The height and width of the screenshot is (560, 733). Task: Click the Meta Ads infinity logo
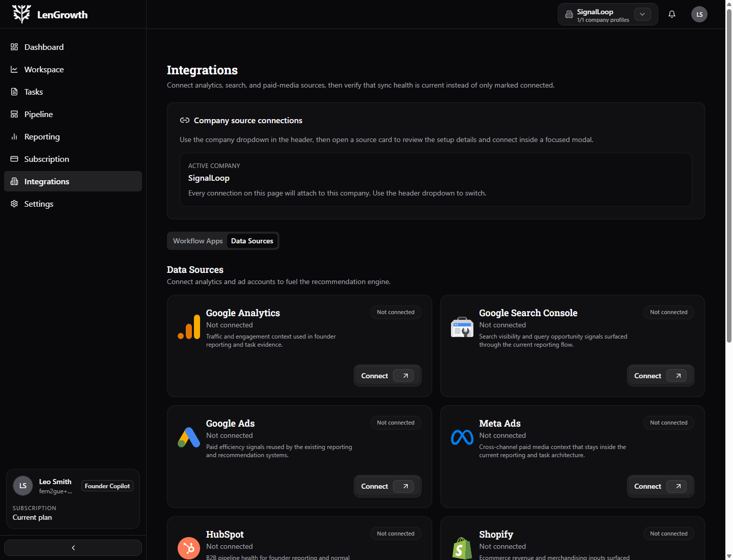(462, 437)
